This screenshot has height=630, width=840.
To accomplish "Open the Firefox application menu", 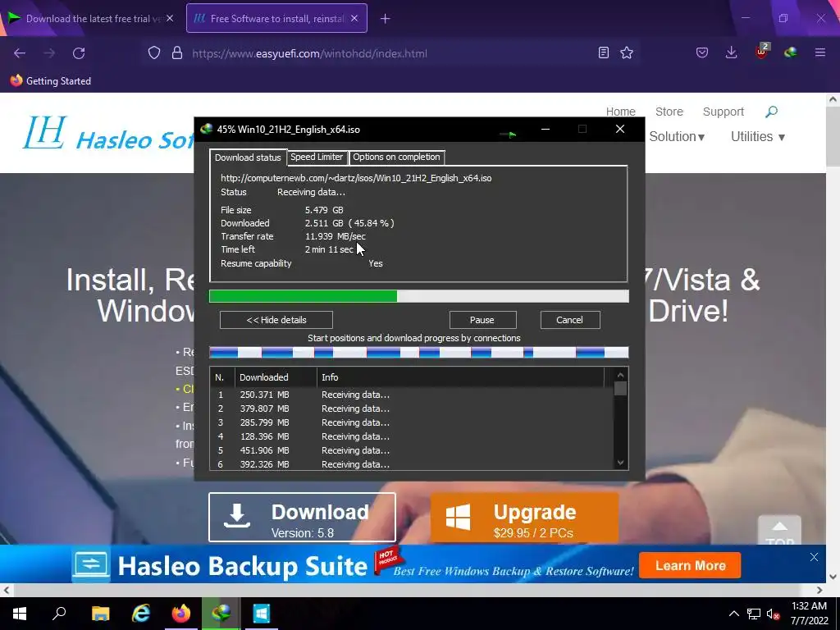I will pyautogui.click(x=819, y=52).
